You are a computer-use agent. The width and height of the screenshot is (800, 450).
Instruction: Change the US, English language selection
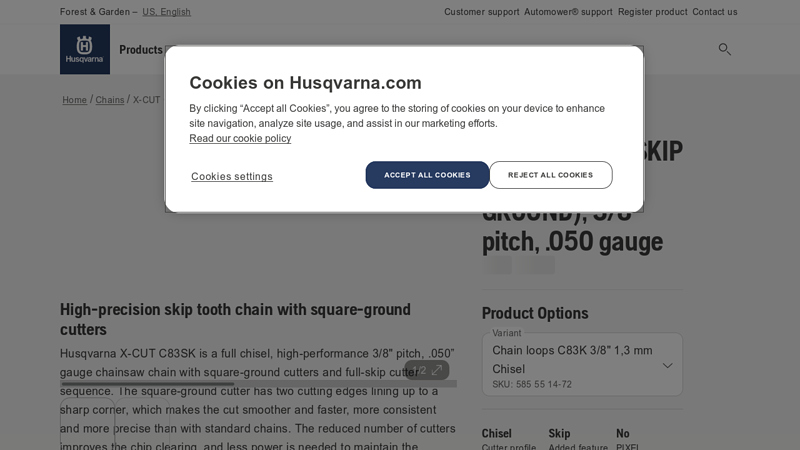coord(166,12)
